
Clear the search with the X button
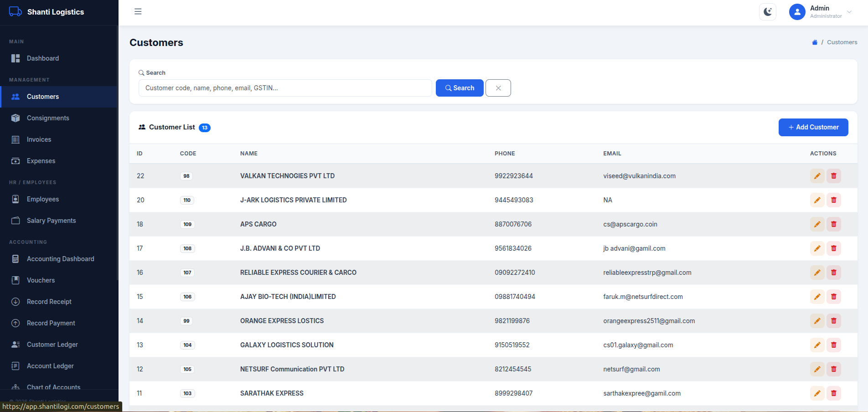498,88
